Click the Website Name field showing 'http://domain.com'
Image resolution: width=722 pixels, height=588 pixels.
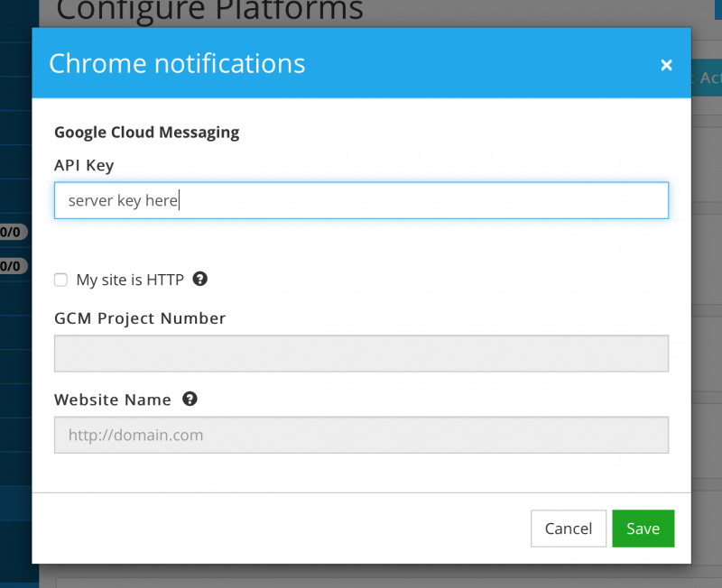361,435
